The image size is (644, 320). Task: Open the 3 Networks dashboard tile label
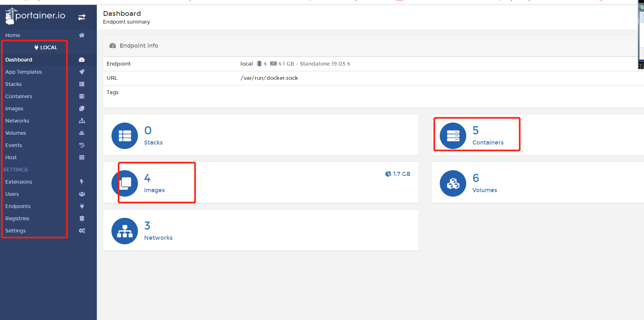click(158, 238)
